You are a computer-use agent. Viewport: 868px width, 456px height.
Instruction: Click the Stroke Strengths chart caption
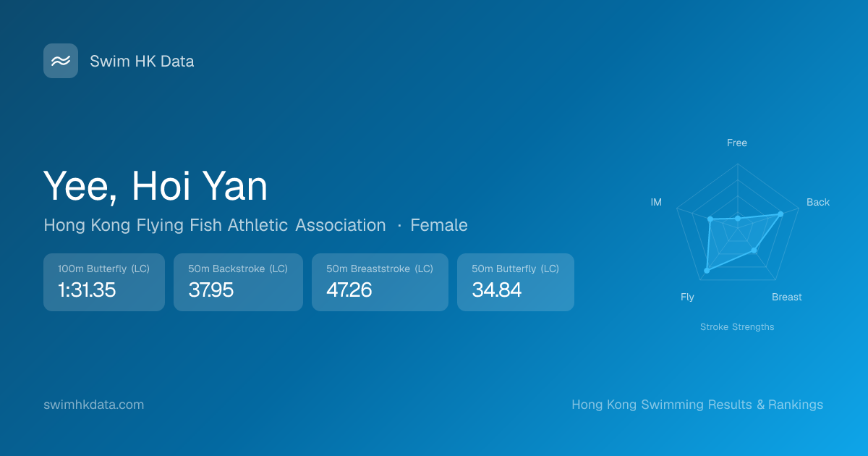pos(737,327)
